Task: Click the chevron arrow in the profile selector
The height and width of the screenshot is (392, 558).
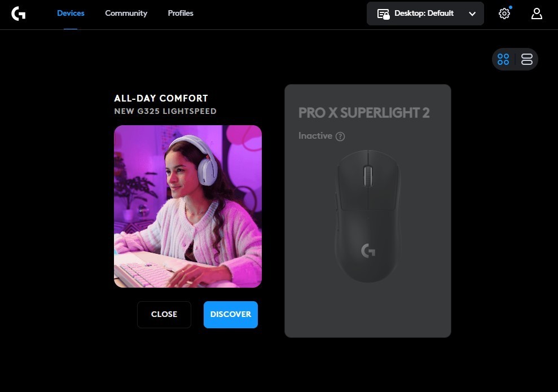Action: [472, 14]
